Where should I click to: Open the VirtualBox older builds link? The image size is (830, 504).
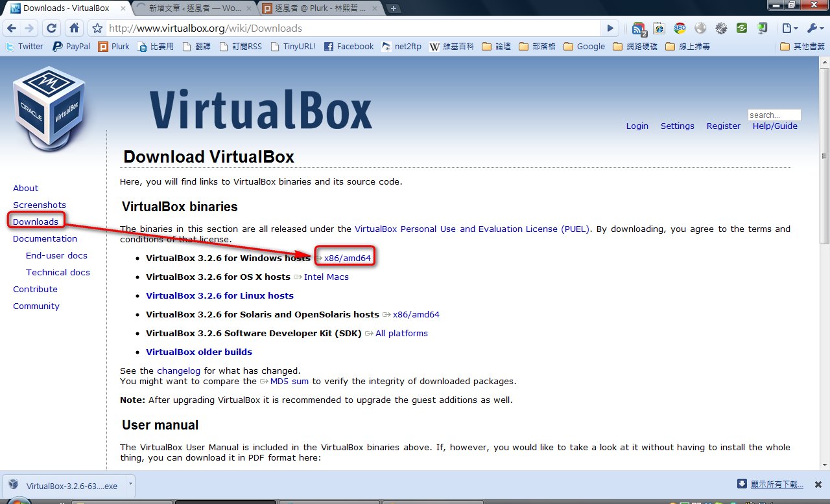point(199,352)
